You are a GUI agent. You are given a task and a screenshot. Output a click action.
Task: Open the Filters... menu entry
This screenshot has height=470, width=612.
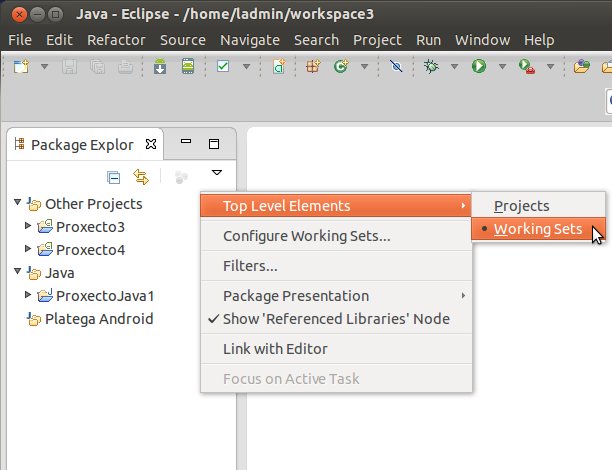[336, 266]
